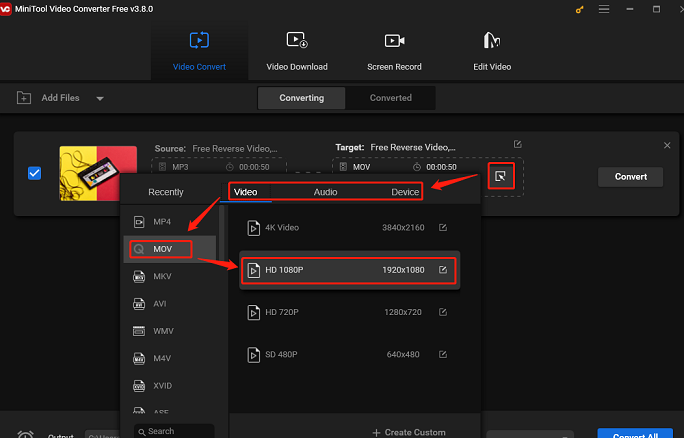Edit the target file name icon
This screenshot has width=684, height=438.
pos(518,144)
